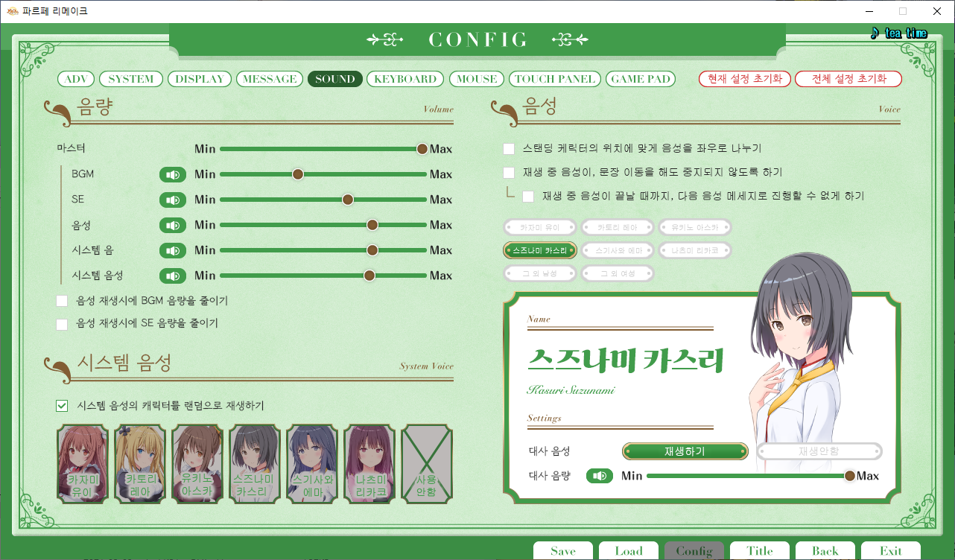The height and width of the screenshot is (560, 955).
Task: Click the 시스템 음 volume slider handle
Action: 372,250
